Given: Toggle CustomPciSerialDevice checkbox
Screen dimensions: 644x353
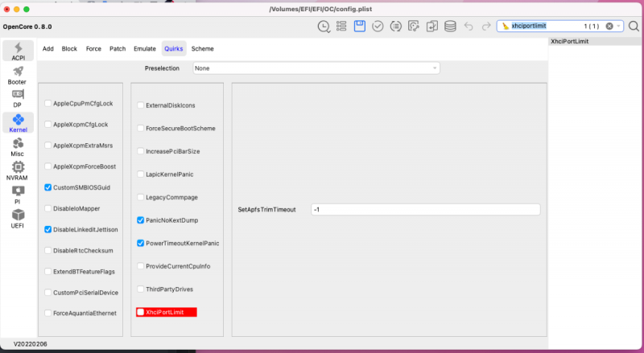Looking at the screenshot, I should point(48,292).
